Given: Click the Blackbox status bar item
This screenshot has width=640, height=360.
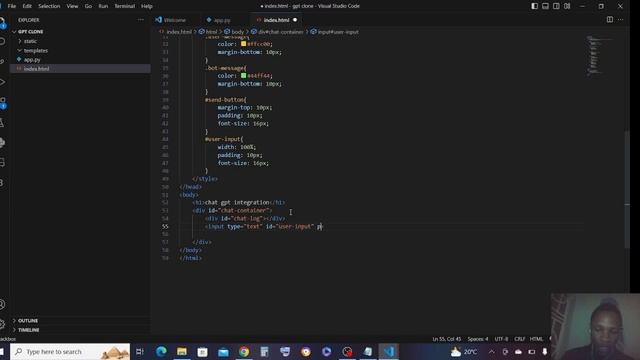Looking at the screenshot, I should coord(8,339).
